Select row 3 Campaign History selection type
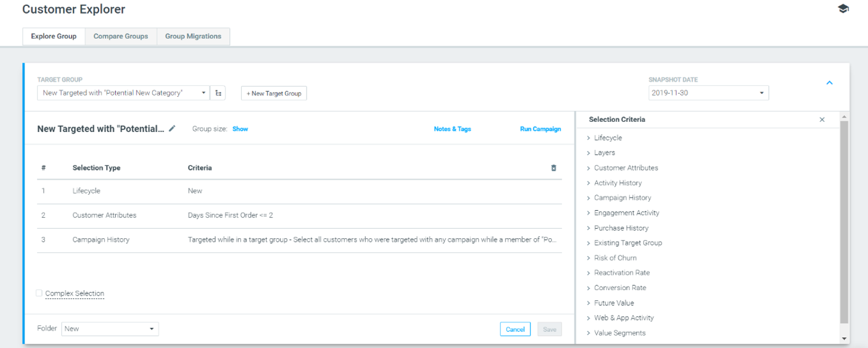 [101, 240]
